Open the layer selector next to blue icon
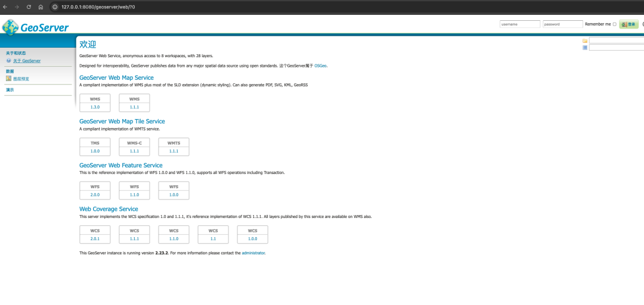 pos(616,48)
